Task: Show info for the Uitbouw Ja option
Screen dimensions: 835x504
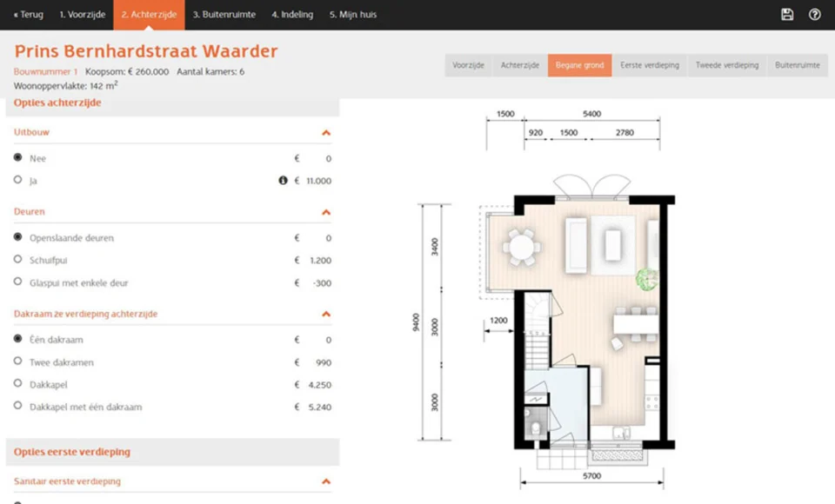Action: point(284,181)
